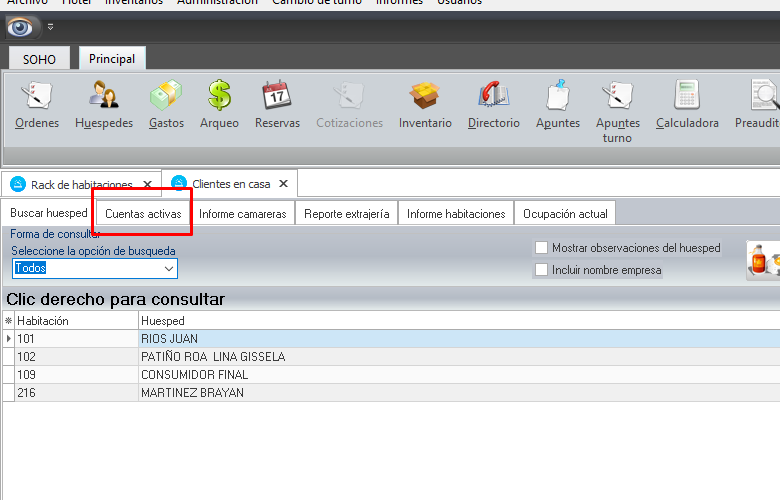Viewport: 780px width, 500px height.
Task: Open the Informe camareras tab
Action: click(x=242, y=214)
